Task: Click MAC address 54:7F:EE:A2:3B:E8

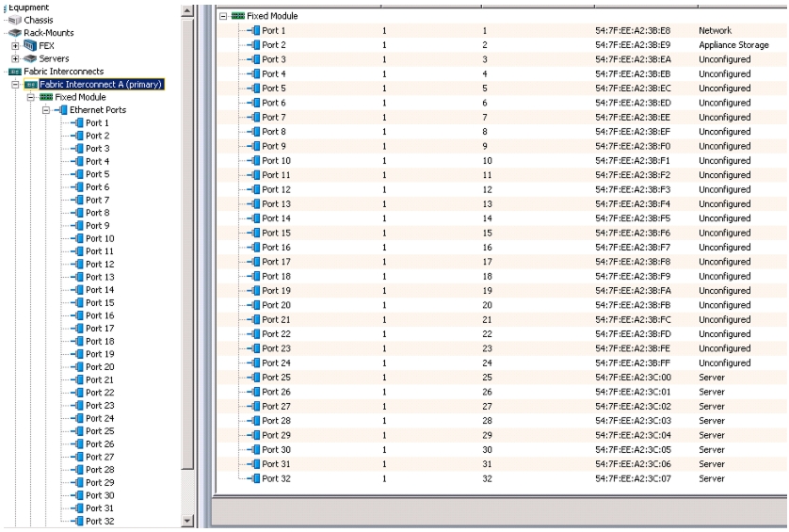Action: [x=633, y=31]
